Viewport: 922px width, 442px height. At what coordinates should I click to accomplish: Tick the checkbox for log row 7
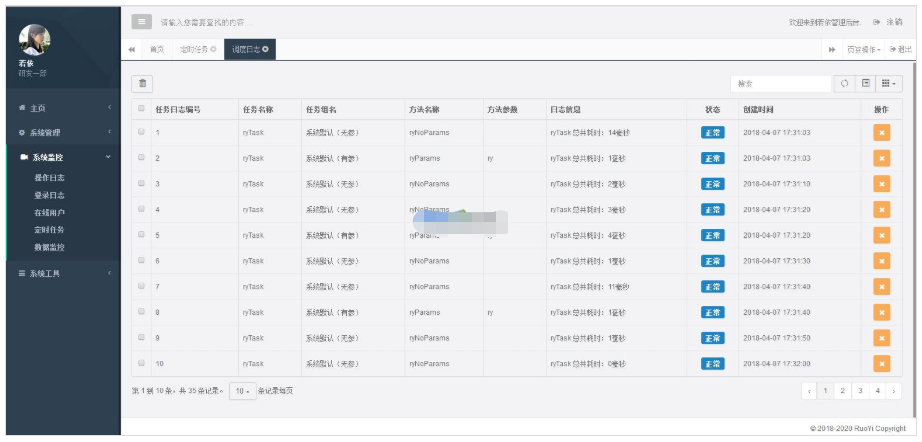tap(142, 286)
